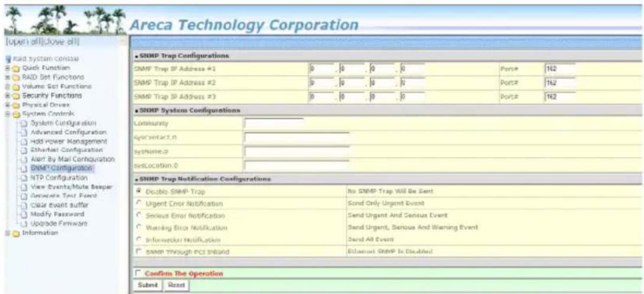Open the Upgrade Firmware link

point(60,224)
